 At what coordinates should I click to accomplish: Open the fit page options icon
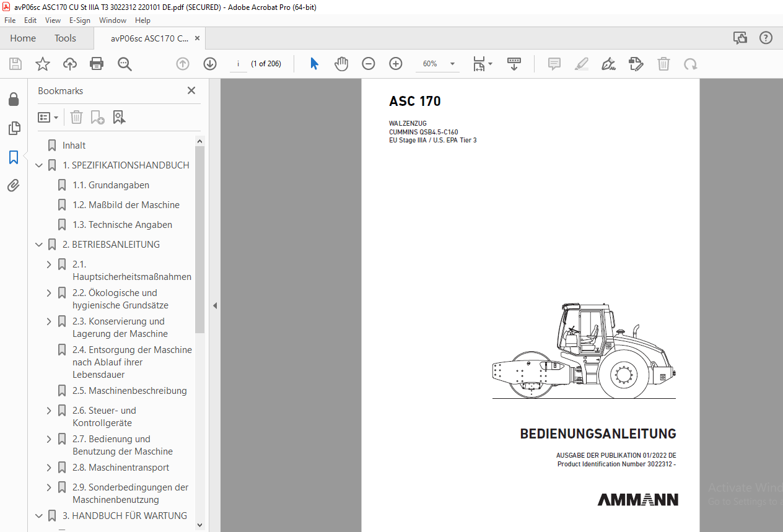479,64
